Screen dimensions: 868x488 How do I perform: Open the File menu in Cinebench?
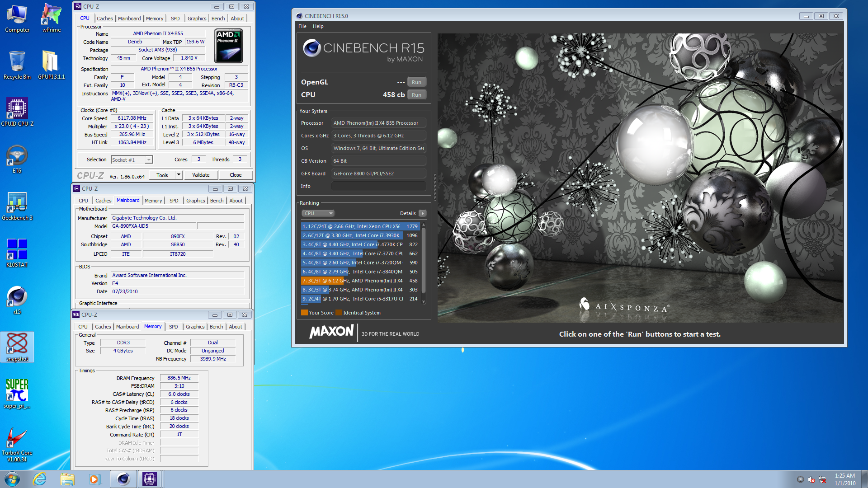coord(302,26)
